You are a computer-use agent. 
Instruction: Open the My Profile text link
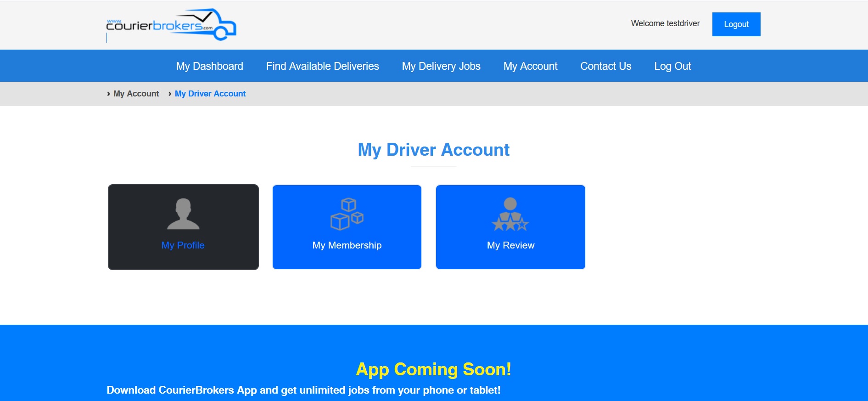(x=183, y=245)
